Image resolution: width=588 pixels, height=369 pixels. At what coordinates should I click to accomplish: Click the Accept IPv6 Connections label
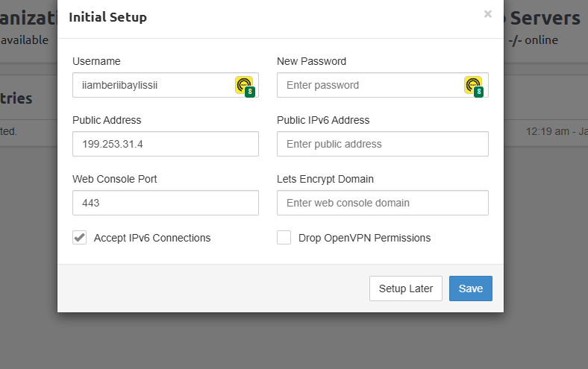152,238
